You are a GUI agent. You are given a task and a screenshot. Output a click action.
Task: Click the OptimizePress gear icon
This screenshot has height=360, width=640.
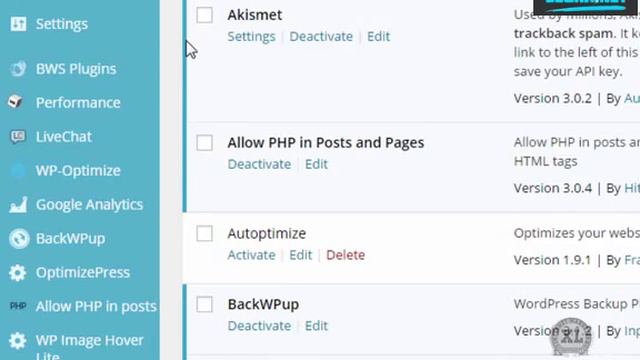[x=18, y=273]
